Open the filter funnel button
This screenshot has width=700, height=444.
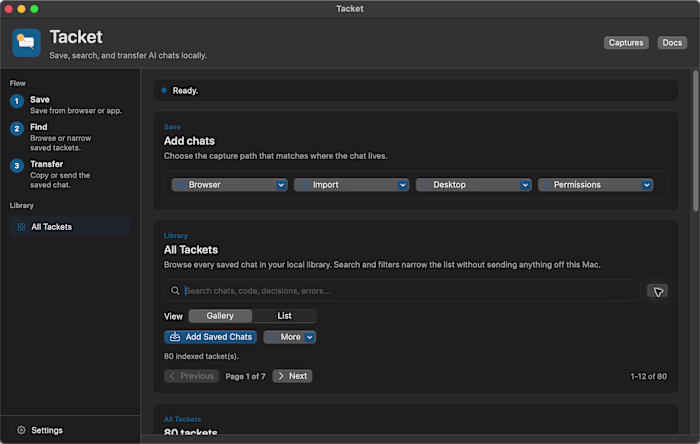[x=658, y=291]
